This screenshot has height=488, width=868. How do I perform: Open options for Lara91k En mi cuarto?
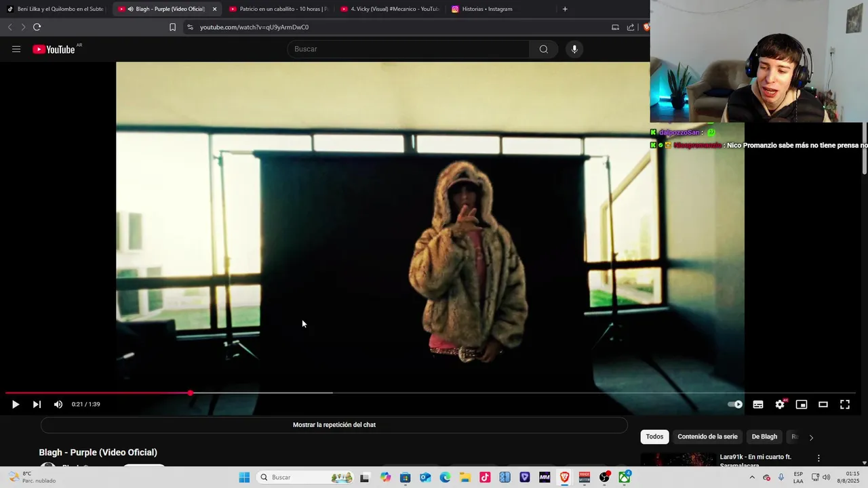tap(818, 458)
